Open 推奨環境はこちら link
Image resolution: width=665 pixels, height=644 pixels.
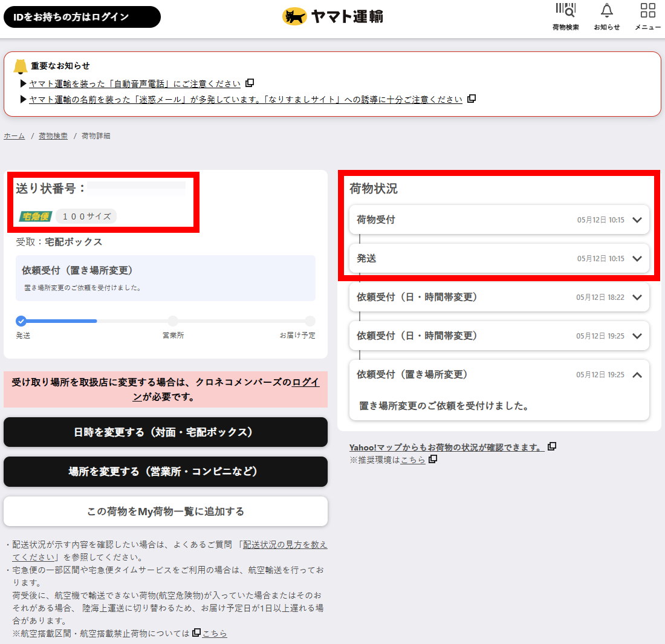click(x=413, y=460)
